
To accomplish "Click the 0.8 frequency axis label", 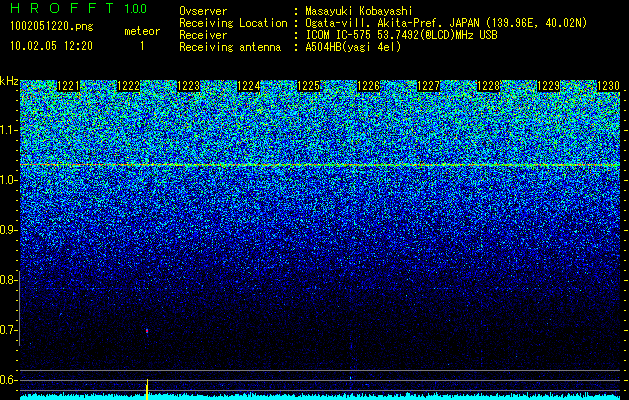I will tap(8, 280).
